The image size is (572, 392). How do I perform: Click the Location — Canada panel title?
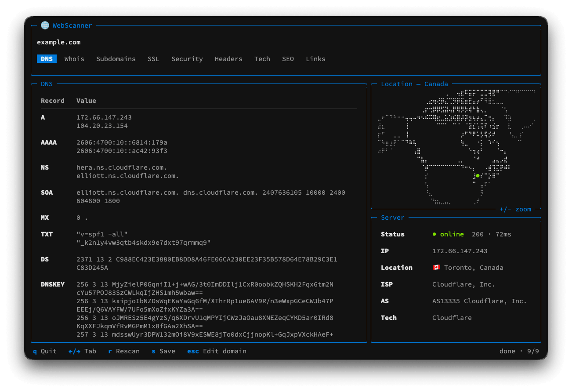[x=414, y=84]
